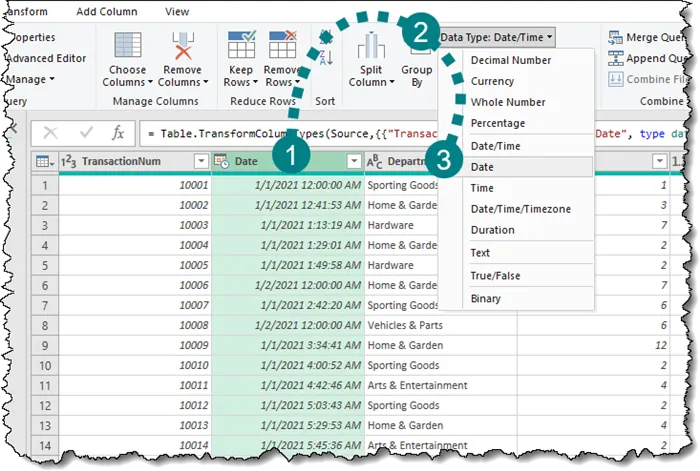Image resolution: width=700 pixels, height=471 pixels.
Task: Choose Whole Number from the data type menu
Action: pos(508,102)
